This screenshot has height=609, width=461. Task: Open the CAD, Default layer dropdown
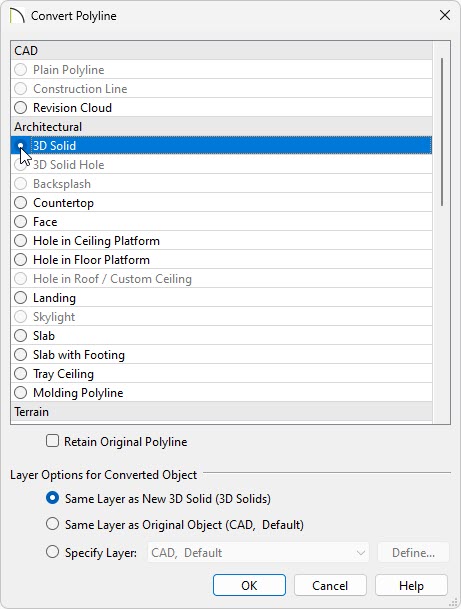[258, 553]
